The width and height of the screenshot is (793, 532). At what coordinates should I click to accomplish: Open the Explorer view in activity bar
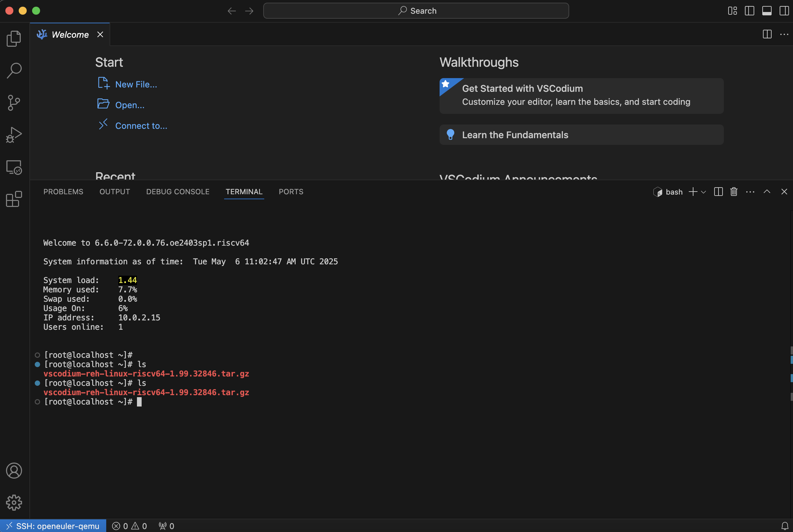[14, 38]
